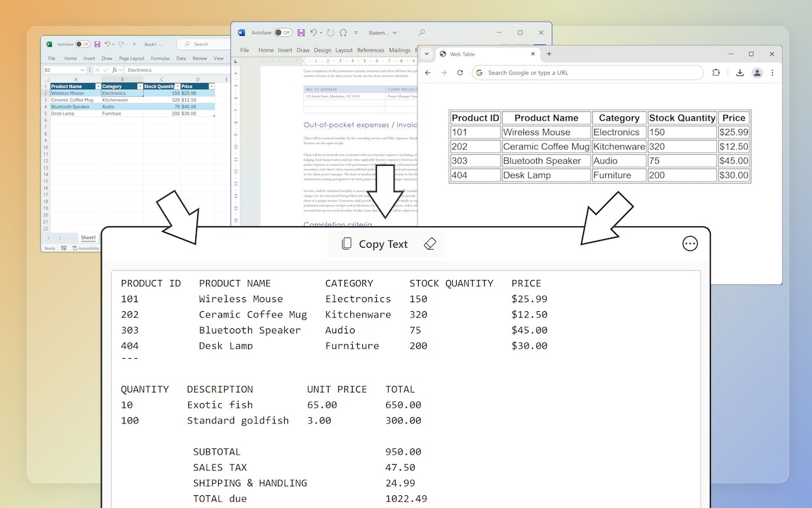Click the Save icon in Excel
Screen dimensions: 812x508
97,44
